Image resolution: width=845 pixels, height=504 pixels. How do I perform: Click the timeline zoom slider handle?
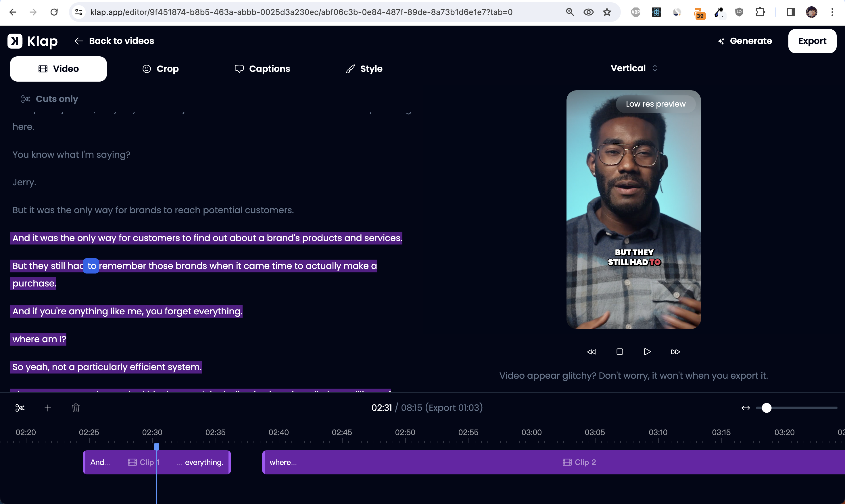[x=767, y=408]
